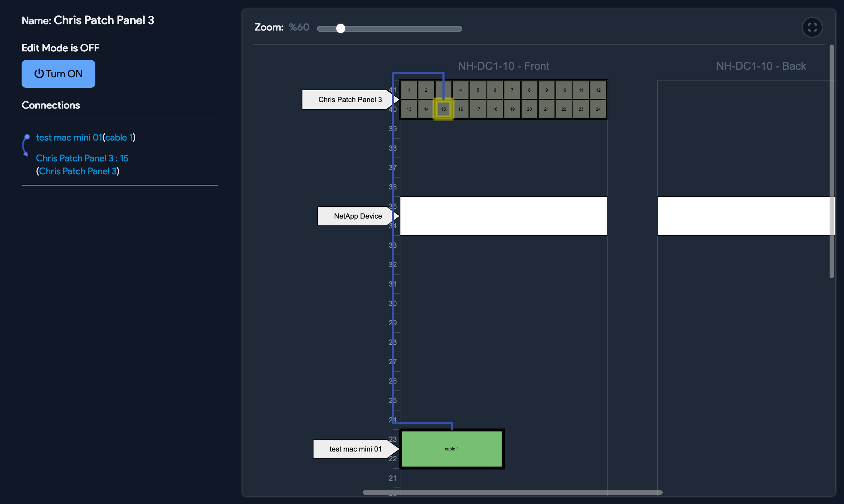Select the NH-DC1-10 Front header
Image resolution: width=844 pixels, height=504 pixels.
click(x=503, y=66)
